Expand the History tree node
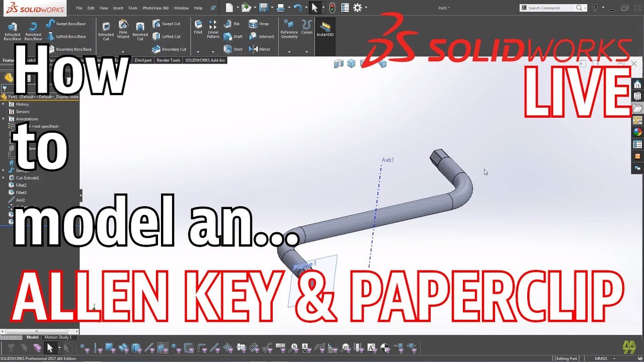 click(4, 104)
